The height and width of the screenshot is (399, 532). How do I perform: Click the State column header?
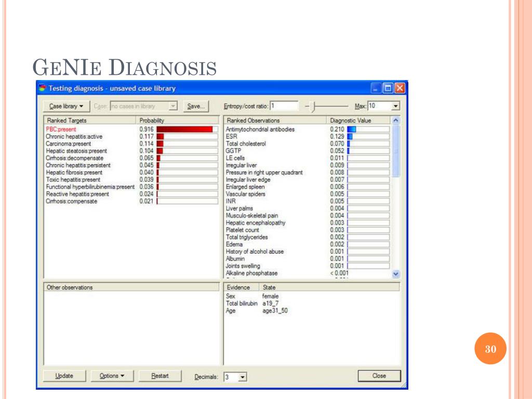[x=330, y=287]
